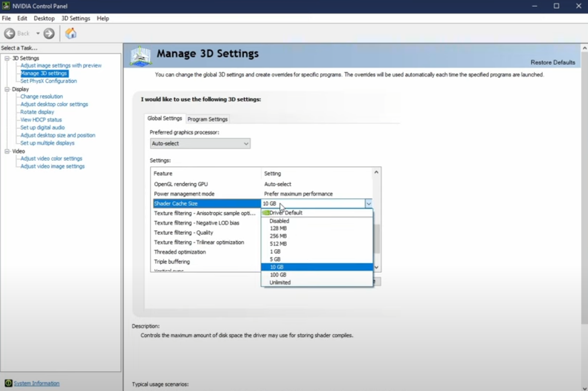Choose 10 GB shader cache option
Screen dimensions: 588x391
click(317, 267)
